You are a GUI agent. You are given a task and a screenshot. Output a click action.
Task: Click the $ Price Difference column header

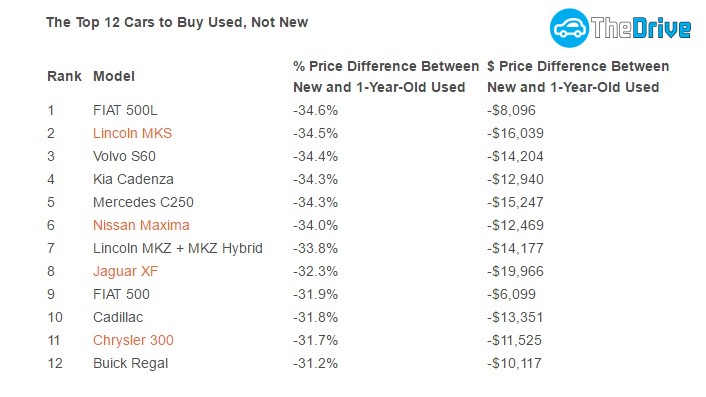point(578,77)
